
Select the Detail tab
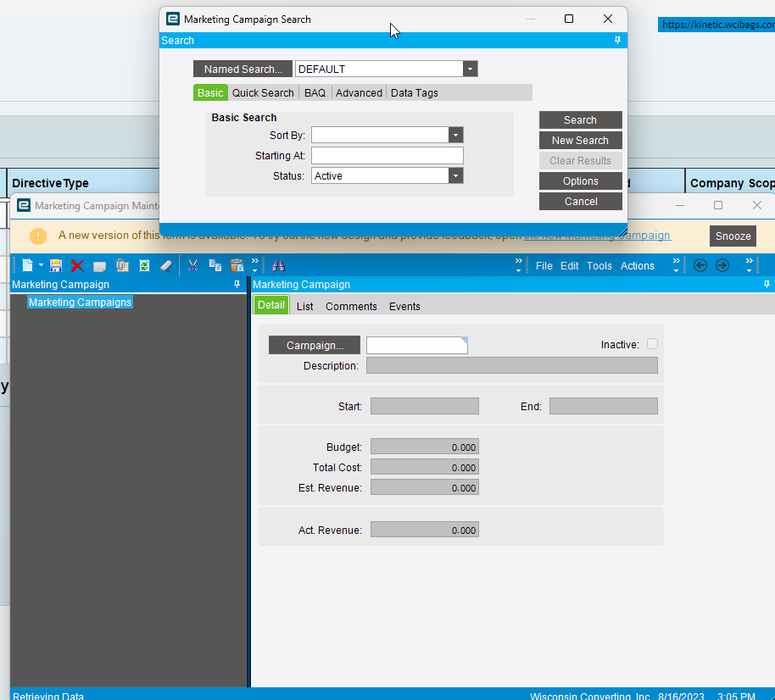[x=270, y=305]
